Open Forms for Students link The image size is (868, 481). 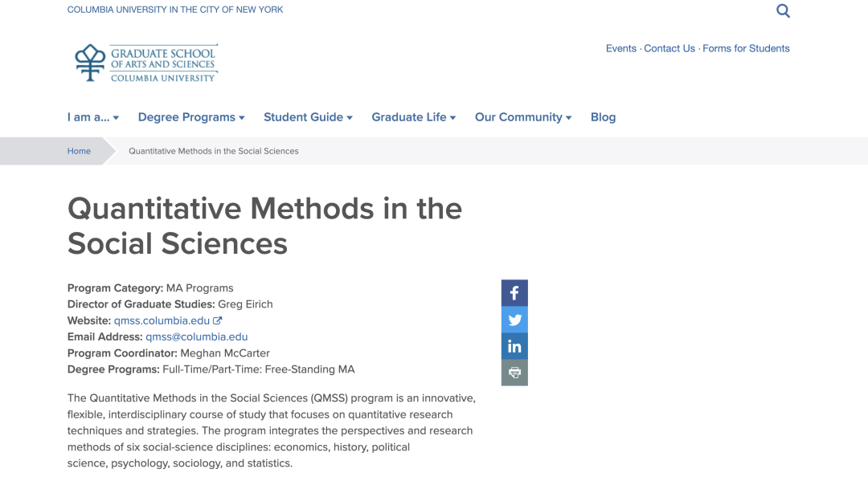(746, 49)
